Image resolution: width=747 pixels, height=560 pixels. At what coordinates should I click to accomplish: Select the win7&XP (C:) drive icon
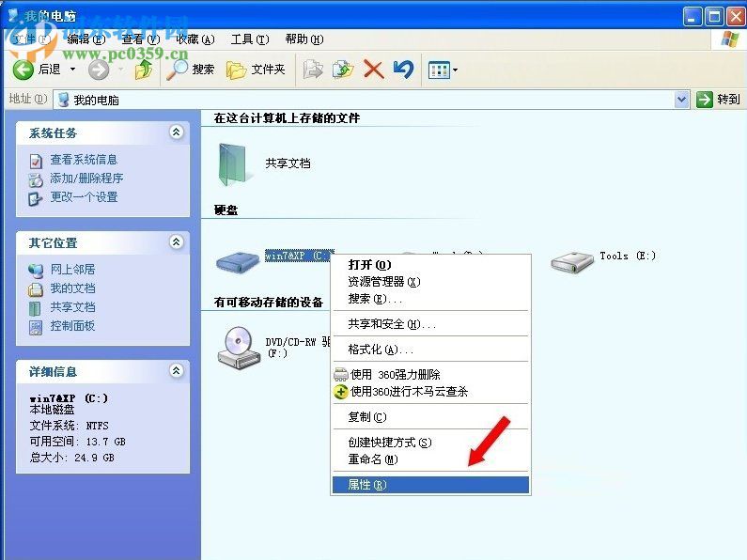[238, 262]
